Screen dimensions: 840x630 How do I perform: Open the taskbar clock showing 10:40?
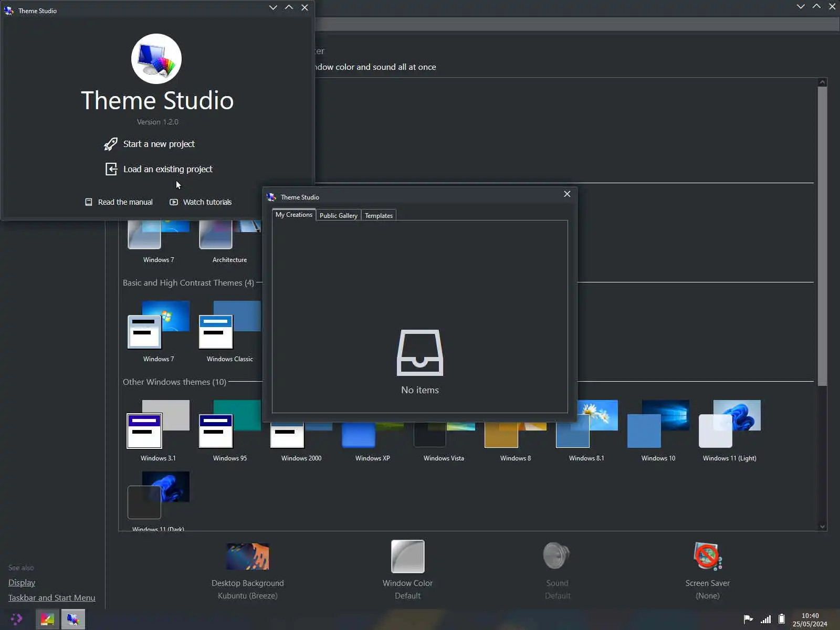tap(810, 619)
